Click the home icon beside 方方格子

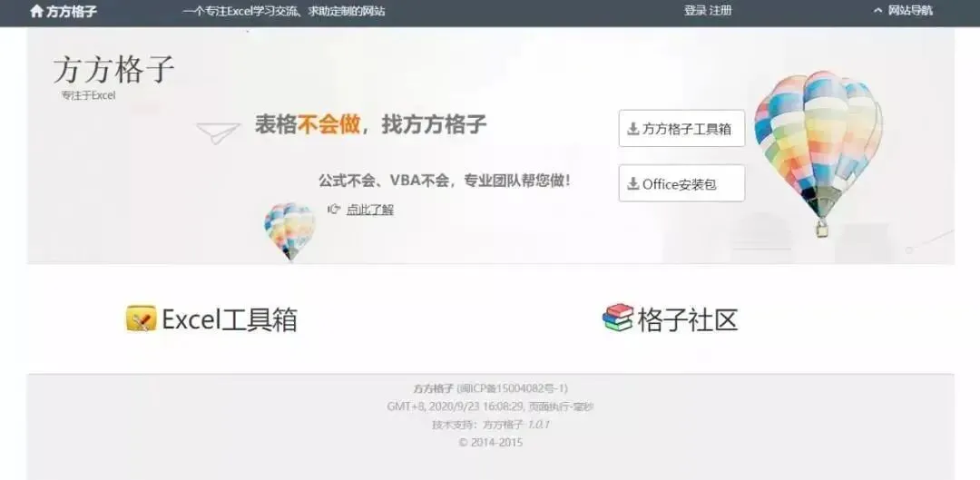coord(37,11)
